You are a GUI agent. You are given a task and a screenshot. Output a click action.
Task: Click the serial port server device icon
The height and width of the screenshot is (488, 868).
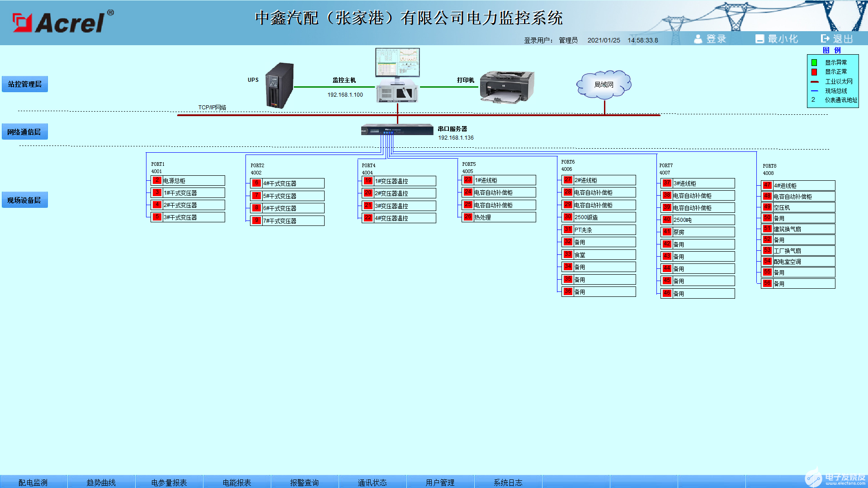coord(397,130)
